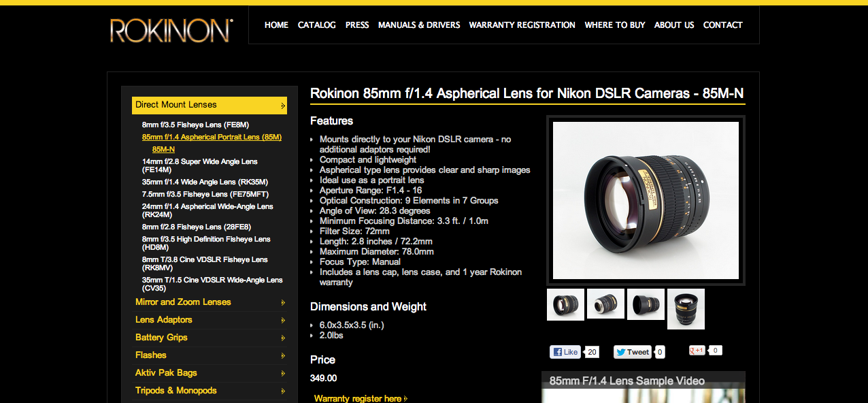868x403 pixels.
Task: Open WARRANTY REGISTRATION page
Action: tap(522, 25)
